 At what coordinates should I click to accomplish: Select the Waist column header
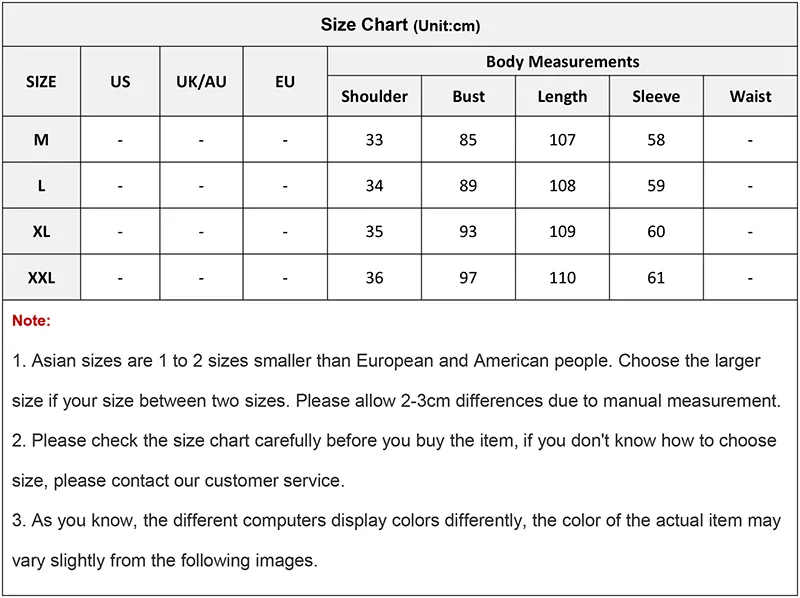[x=751, y=96]
